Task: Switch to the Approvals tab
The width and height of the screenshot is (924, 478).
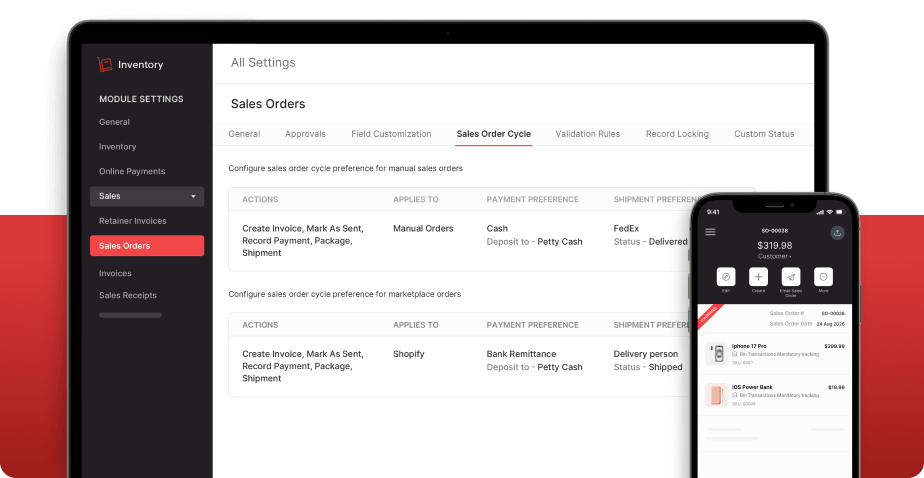Action: click(305, 134)
